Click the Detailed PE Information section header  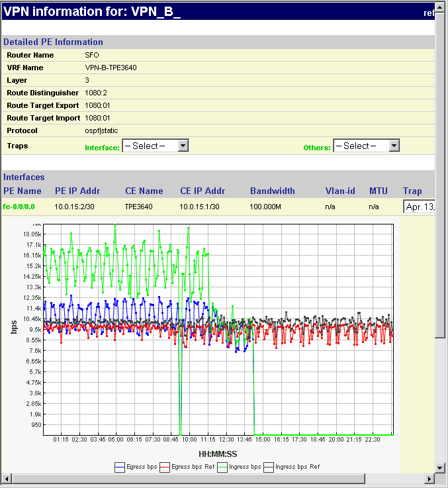(54, 42)
